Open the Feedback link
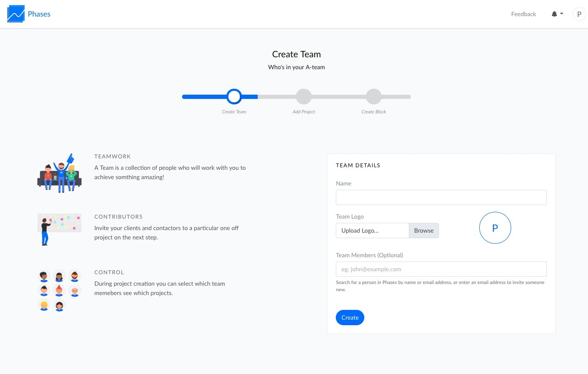 pyautogui.click(x=523, y=14)
